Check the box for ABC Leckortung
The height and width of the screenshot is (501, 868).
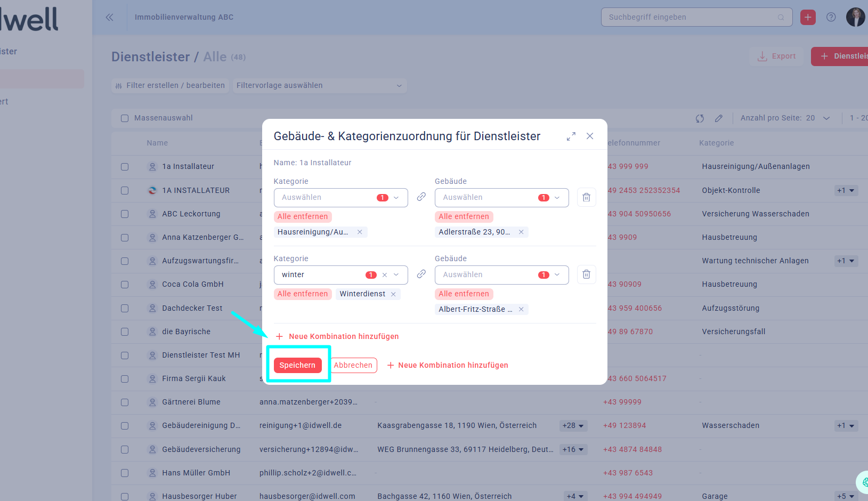125,214
